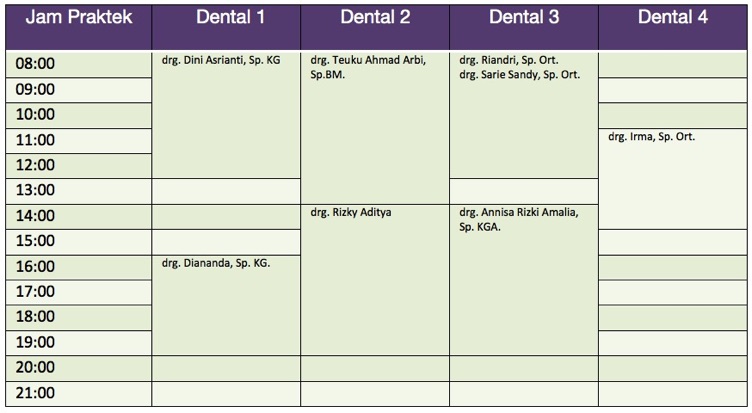Click the 19:00 time row label
Image resolution: width=752 pixels, height=413 pixels.
[x=36, y=343]
